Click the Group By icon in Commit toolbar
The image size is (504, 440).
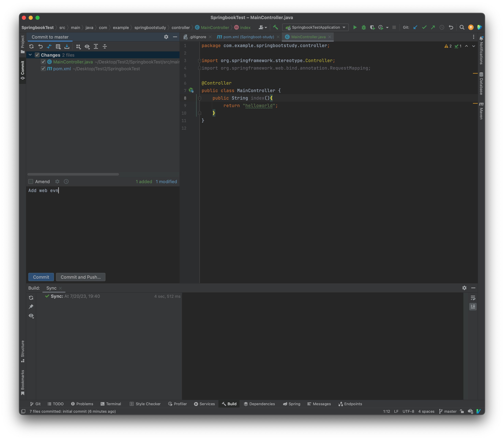click(78, 46)
